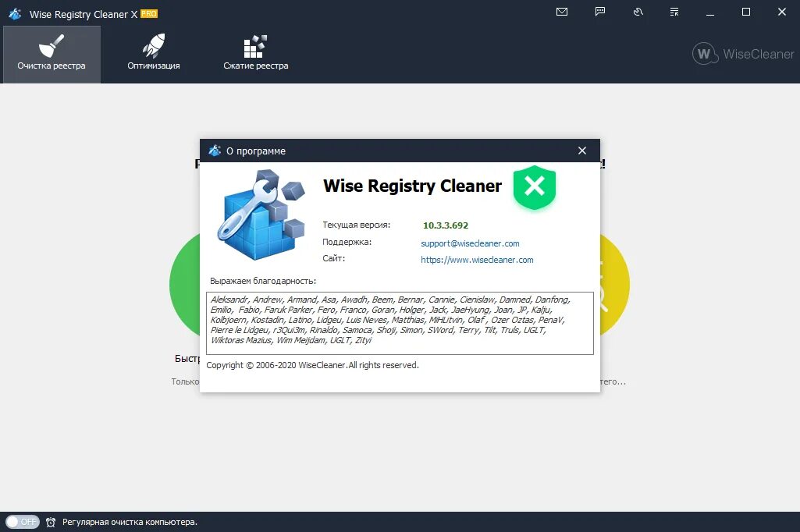This screenshot has height=532, width=800.
Task: Click the PRO badge in the title bar
Action: (x=149, y=14)
